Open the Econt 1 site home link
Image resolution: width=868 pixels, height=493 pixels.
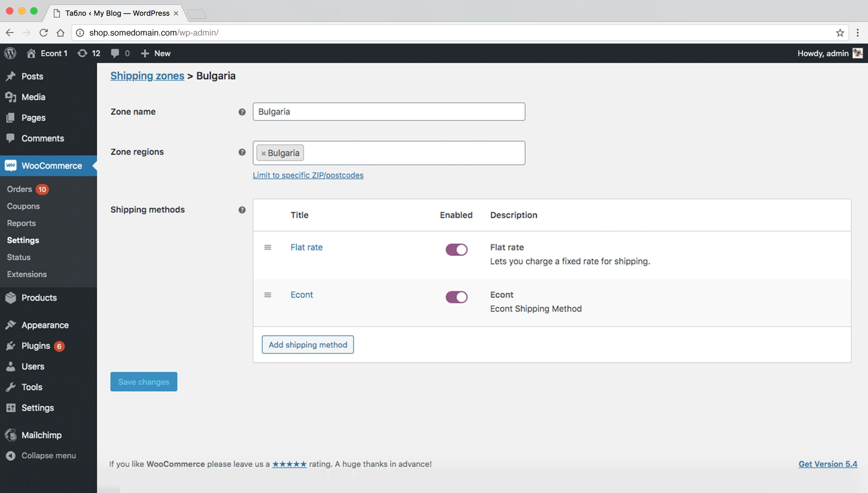47,53
